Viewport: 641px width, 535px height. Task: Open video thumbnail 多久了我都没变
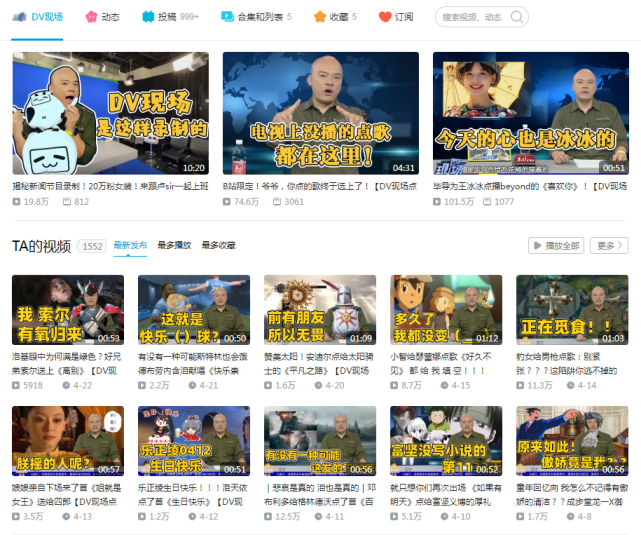446,310
